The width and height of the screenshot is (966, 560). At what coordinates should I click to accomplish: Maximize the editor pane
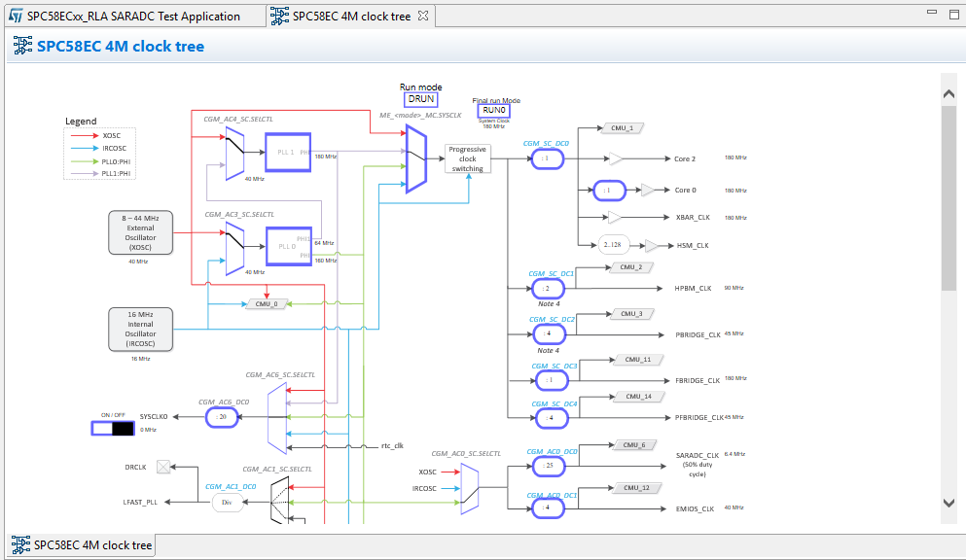(954, 14)
